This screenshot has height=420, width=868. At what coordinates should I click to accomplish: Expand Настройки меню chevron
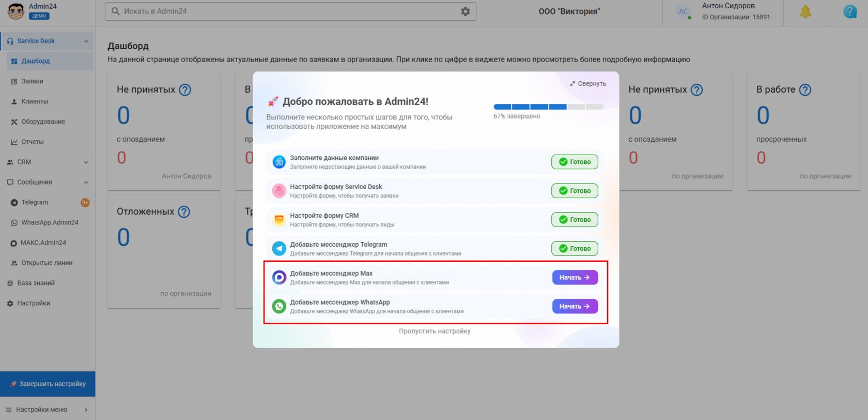(x=86, y=410)
